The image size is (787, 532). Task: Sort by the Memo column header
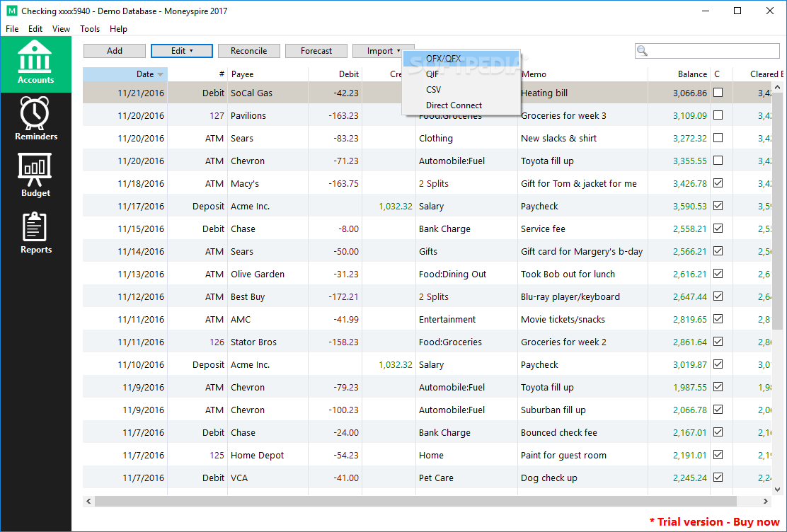[x=582, y=74]
